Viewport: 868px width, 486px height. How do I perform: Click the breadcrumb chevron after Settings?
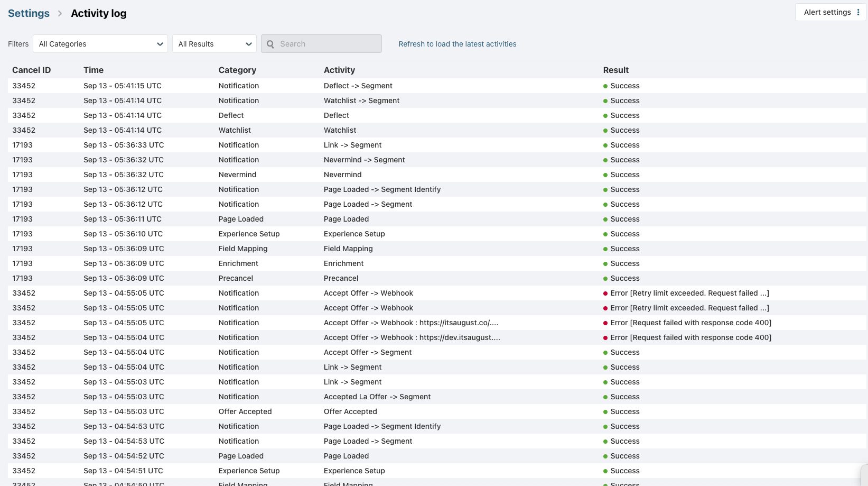(x=60, y=14)
